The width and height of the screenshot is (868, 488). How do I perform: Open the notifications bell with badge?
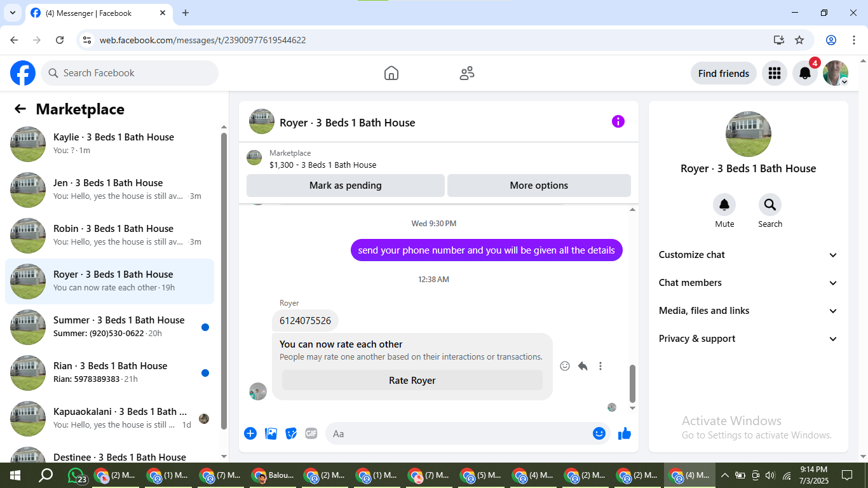point(805,73)
